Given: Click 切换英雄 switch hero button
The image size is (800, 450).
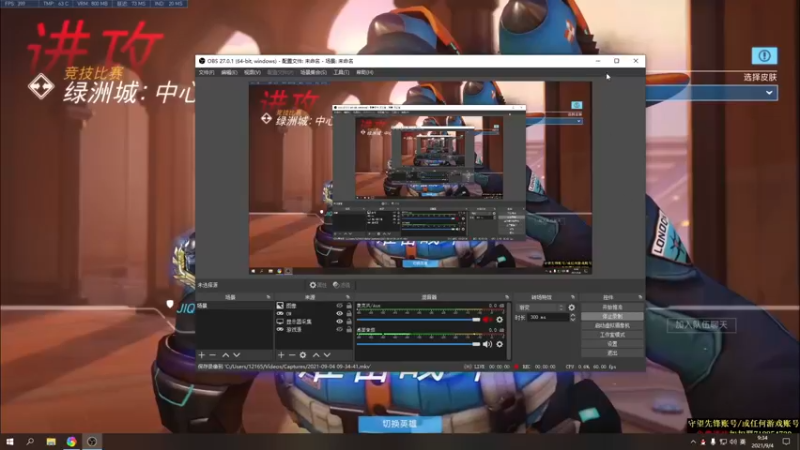Looking at the screenshot, I should pyautogui.click(x=400, y=424).
